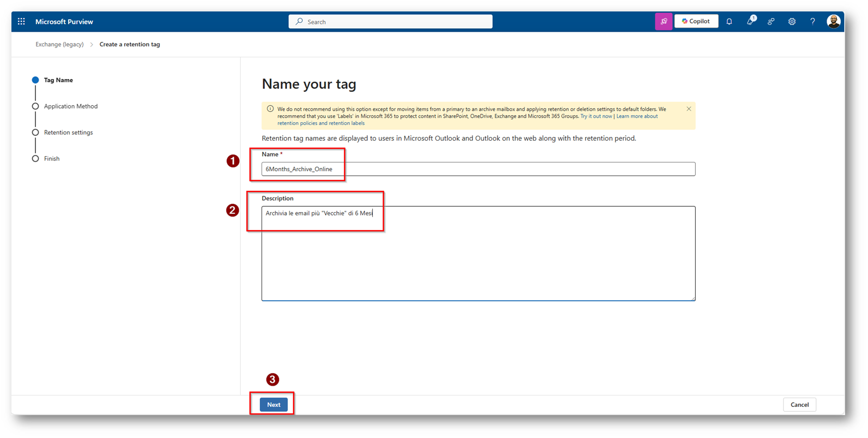Open the app launcher waffle menu

[21, 22]
